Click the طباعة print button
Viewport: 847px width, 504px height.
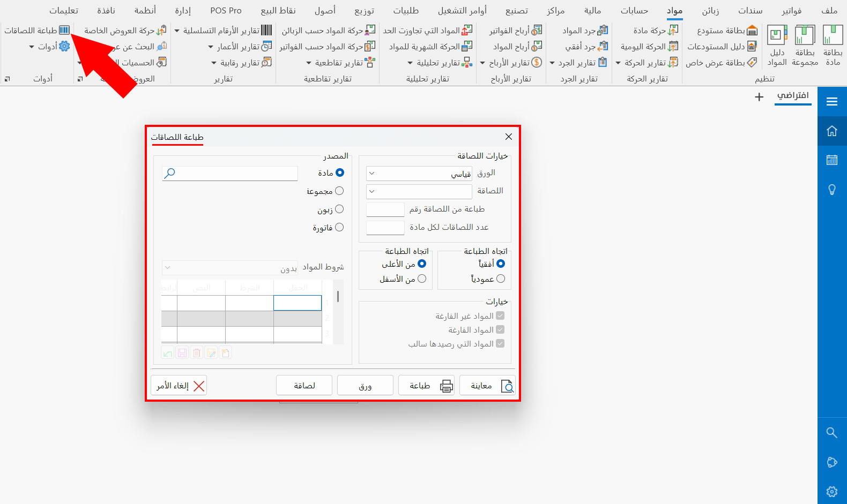point(426,386)
